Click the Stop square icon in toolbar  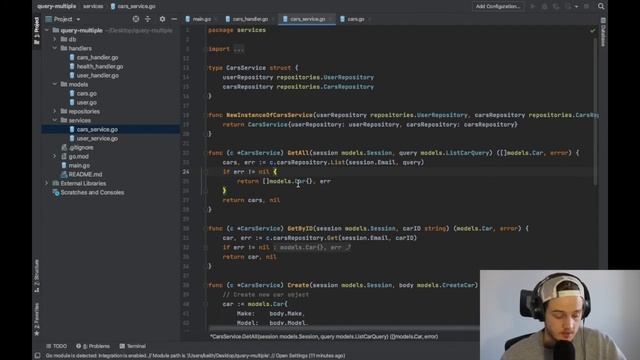[587, 7]
